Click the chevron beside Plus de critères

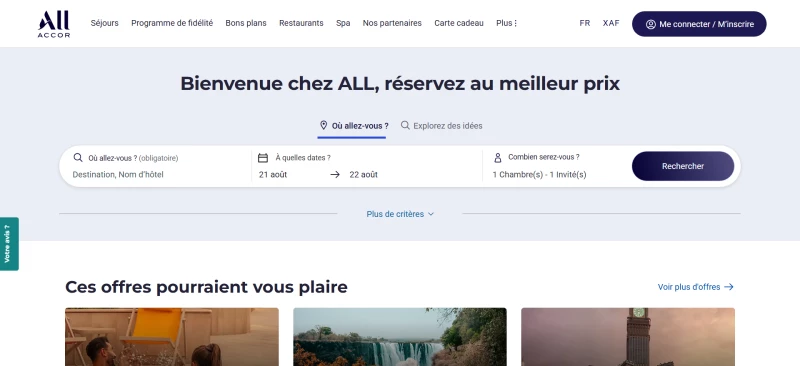(x=431, y=214)
